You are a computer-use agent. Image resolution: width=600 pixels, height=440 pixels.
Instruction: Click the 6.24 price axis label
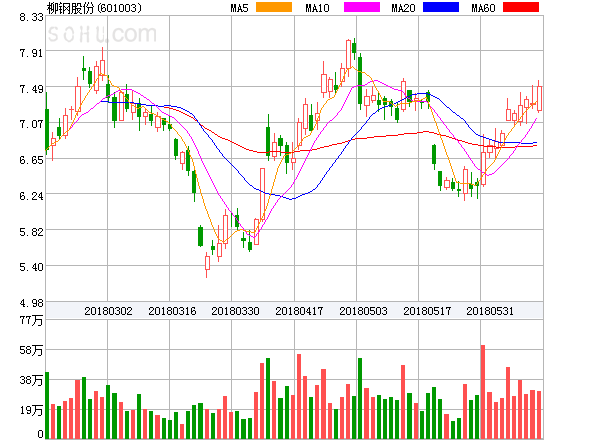pyautogui.click(x=31, y=196)
